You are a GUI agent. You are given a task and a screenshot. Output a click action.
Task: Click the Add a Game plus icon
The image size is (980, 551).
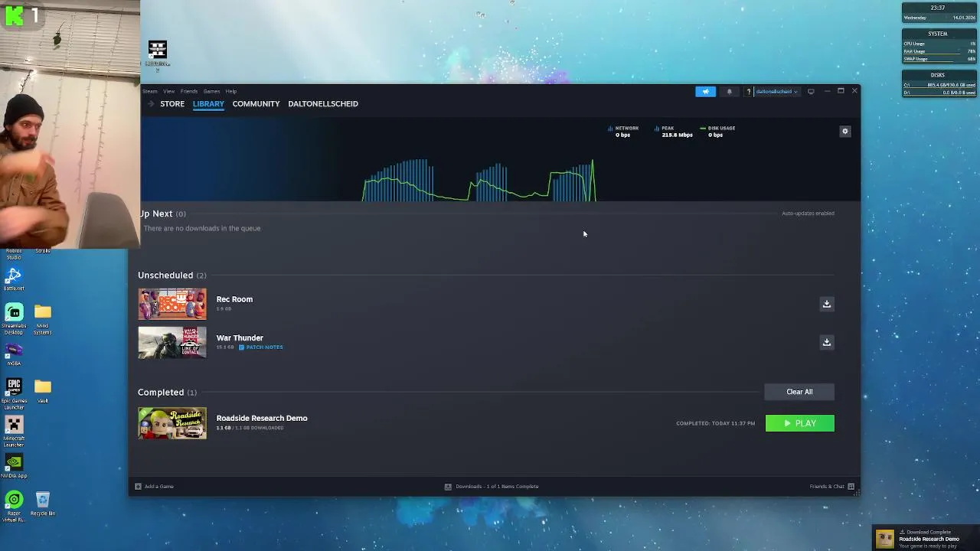click(x=138, y=487)
